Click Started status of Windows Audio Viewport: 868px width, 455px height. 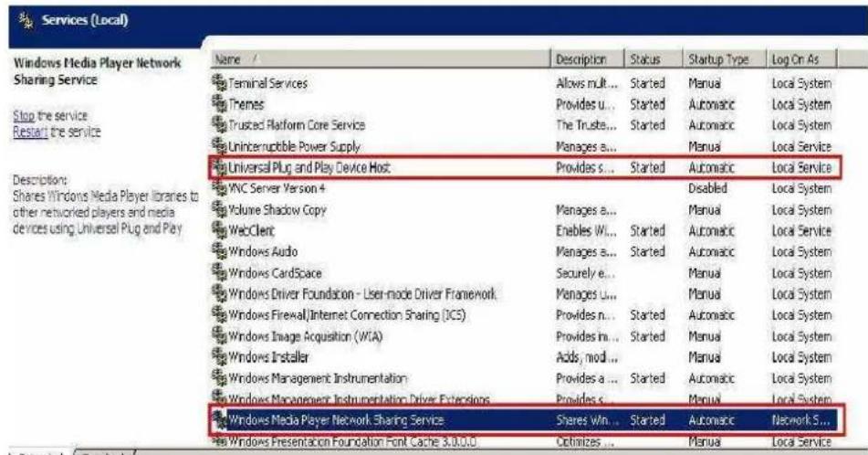[647, 251]
